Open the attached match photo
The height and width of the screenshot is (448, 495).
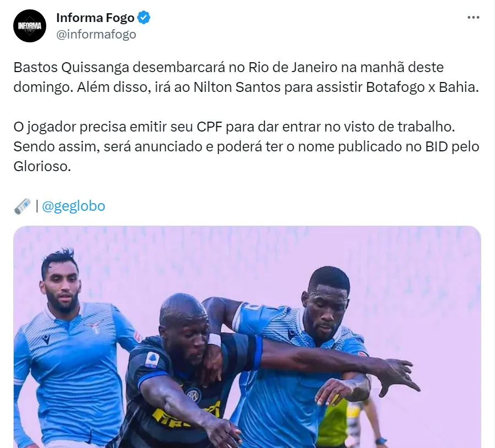(247, 337)
